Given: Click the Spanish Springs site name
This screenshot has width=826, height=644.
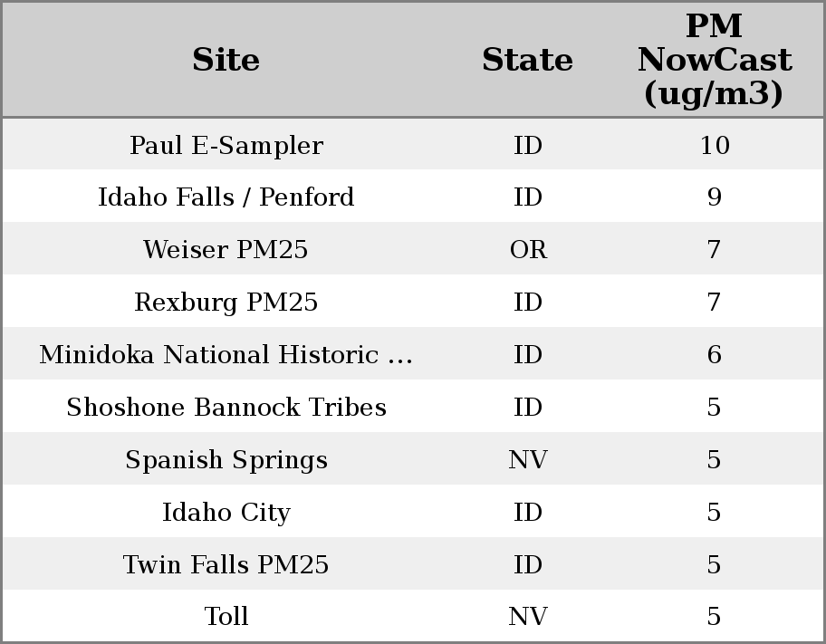Looking at the screenshot, I should click(x=226, y=460).
